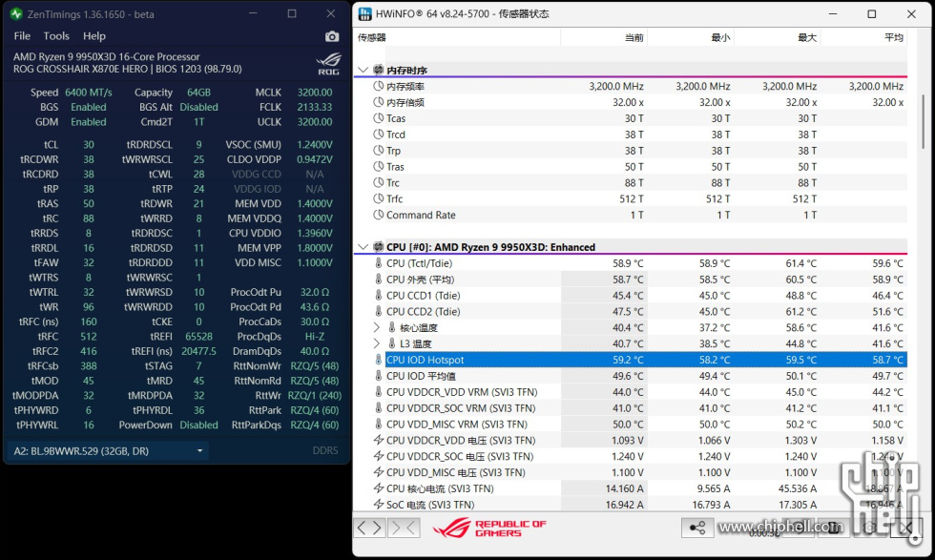This screenshot has height=560, width=935.
Task: Click thermometer icon beside CPU CCD1 (Tdie)
Action: pyautogui.click(x=378, y=295)
